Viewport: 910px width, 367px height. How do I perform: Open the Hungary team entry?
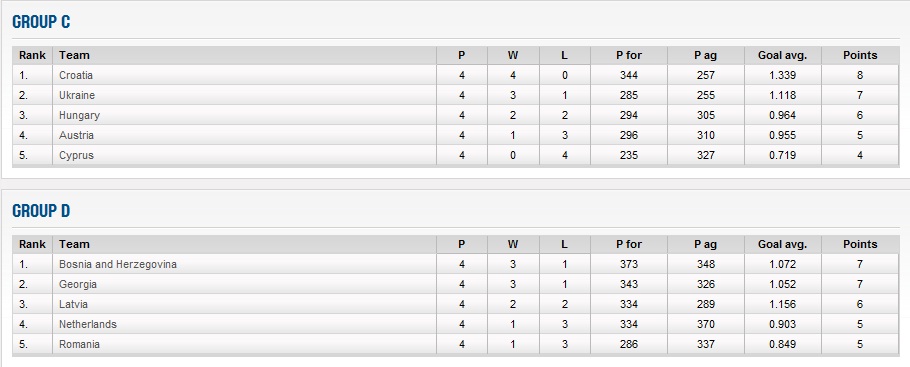point(79,116)
